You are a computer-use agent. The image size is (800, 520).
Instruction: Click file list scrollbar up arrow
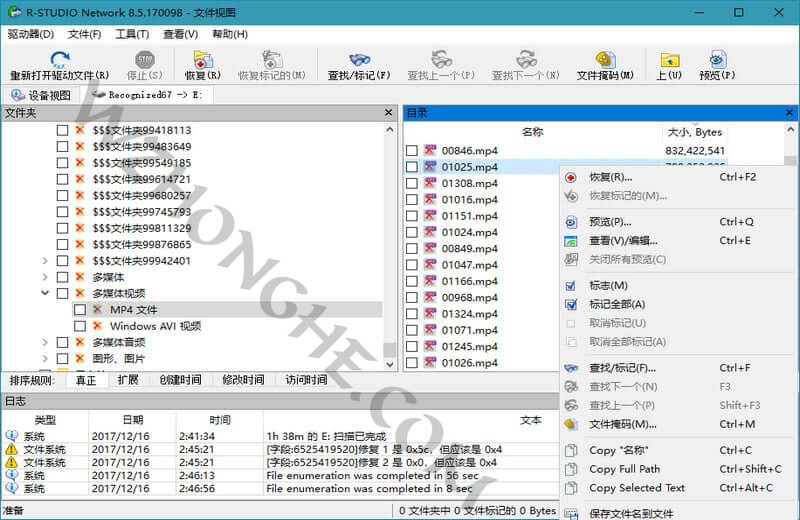(790, 130)
